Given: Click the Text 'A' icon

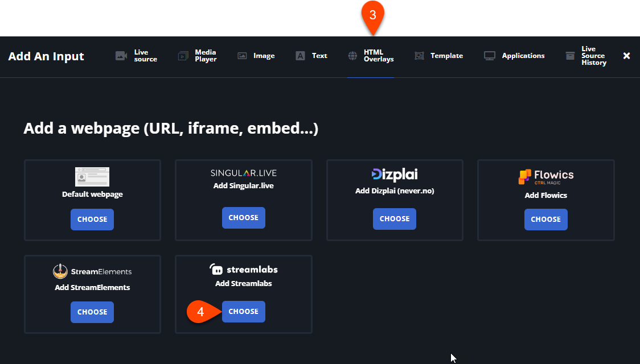Looking at the screenshot, I should (x=300, y=56).
